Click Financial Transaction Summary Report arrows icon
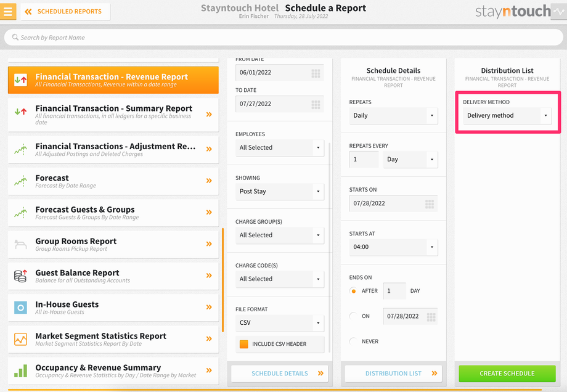The image size is (567, 392). tap(20, 112)
